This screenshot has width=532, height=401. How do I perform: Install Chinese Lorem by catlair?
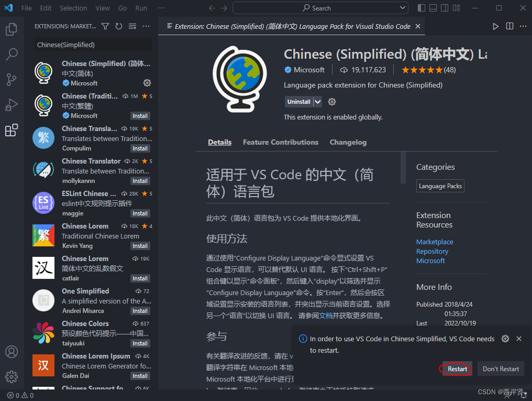tap(140, 278)
